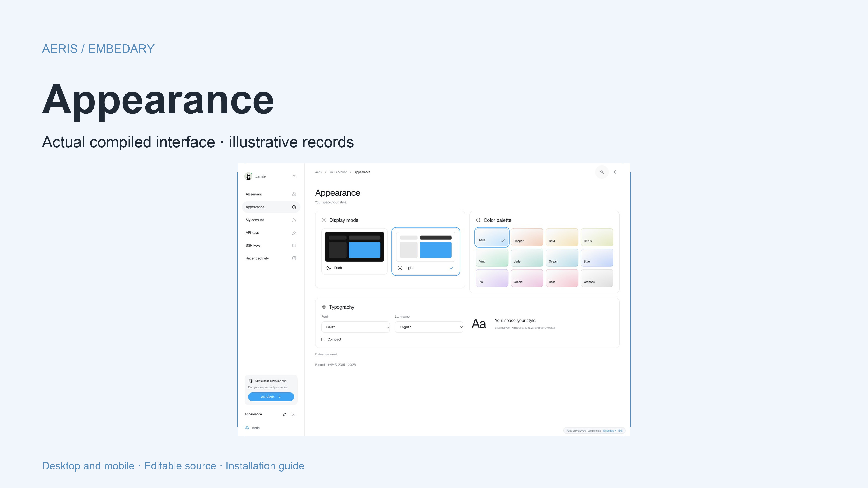The height and width of the screenshot is (488, 868).
Task: Choose the Graphite color palette
Action: pyautogui.click(x=597, y=278)
